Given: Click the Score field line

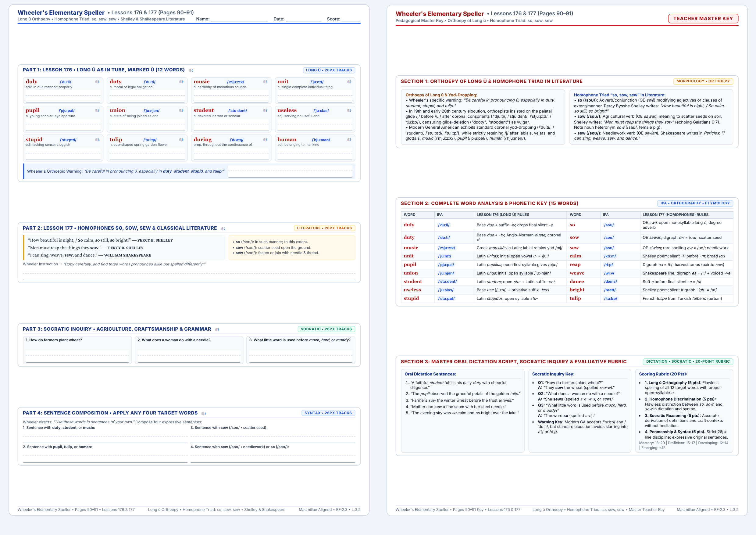Looking at the screenshot, I should point(351,19).
